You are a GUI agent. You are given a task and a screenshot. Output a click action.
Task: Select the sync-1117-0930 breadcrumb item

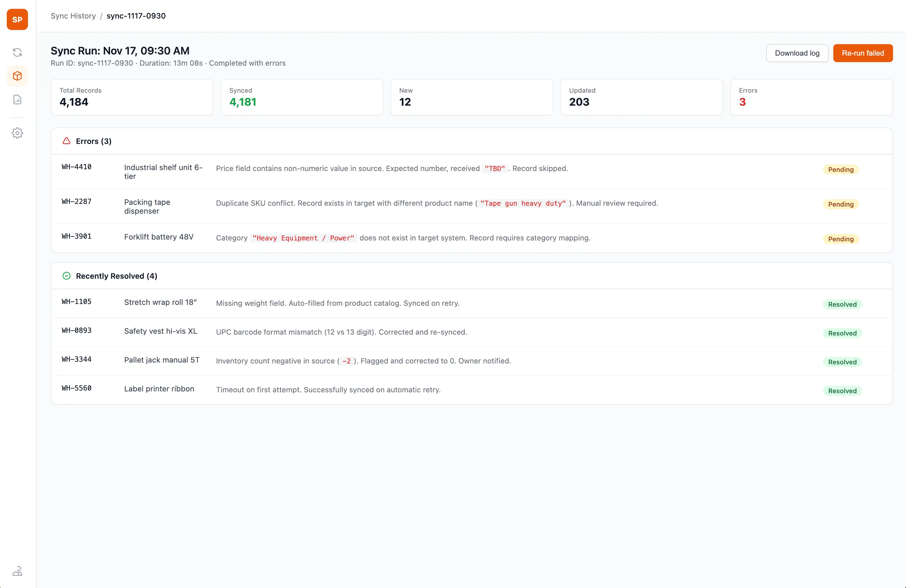tap(136, 16)
